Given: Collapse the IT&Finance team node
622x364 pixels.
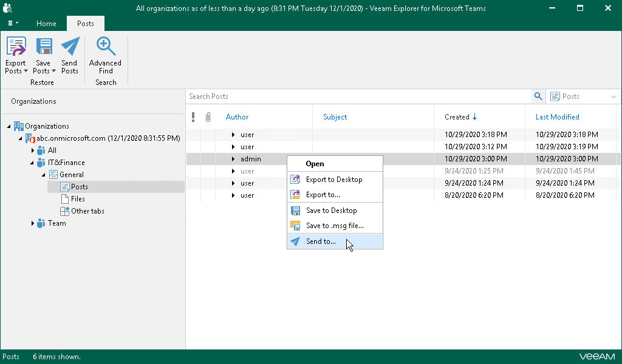Looking at the screenshot, I should pyautogui.click(x=33, y=163).
